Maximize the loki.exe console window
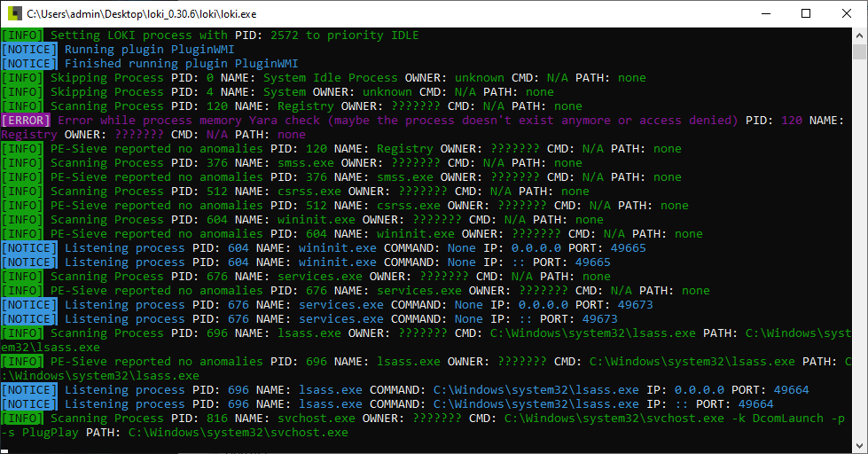Screen dimensions: 868x454 pos(806,13)
